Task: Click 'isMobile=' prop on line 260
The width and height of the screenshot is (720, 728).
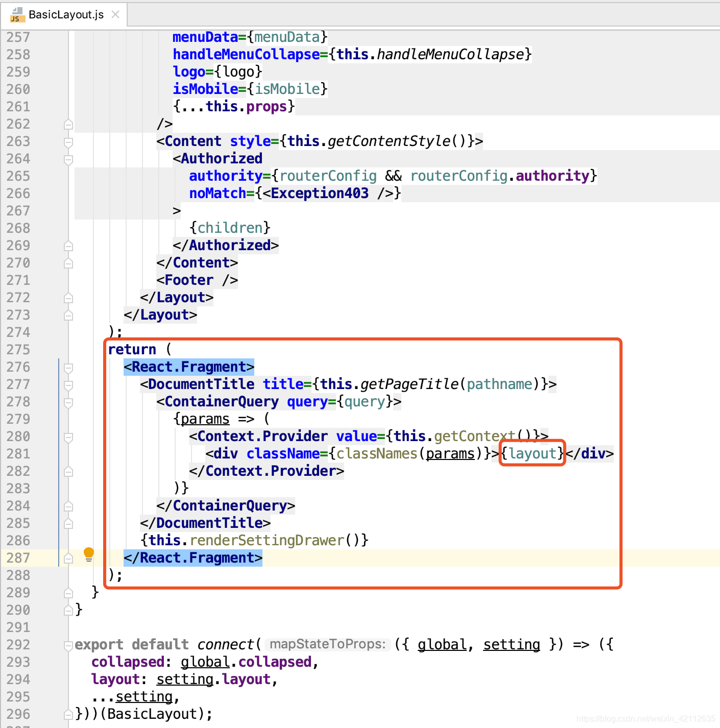Action: pyautogui.click(x=209, y=89)
